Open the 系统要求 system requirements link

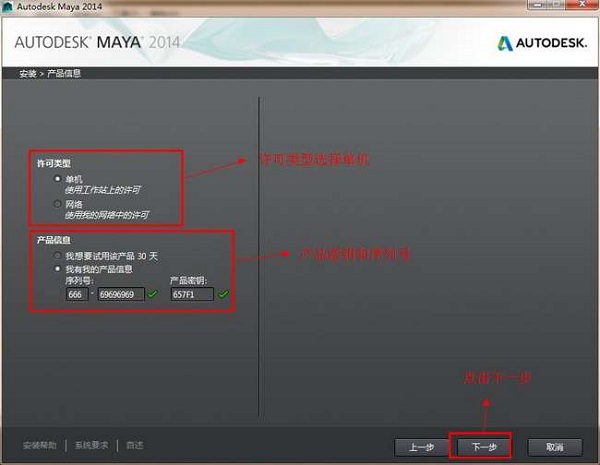click(x=91, y=445)
